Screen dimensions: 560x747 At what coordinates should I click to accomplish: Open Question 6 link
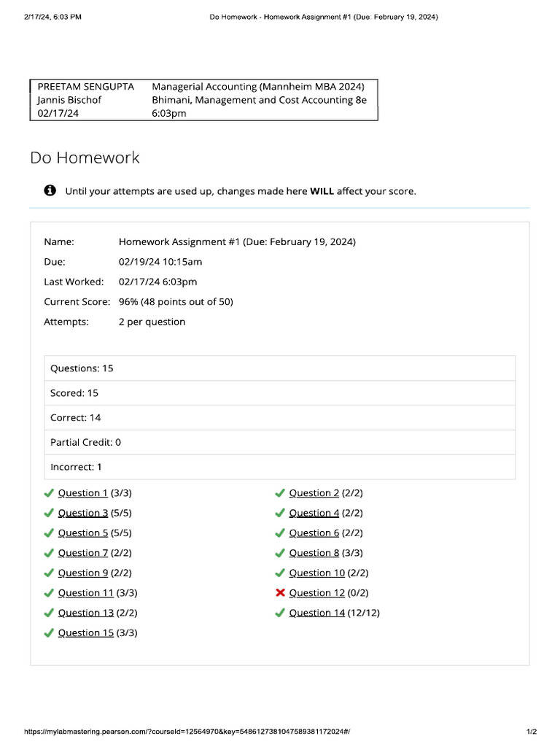pyautogui.click(x=314, y=533)
